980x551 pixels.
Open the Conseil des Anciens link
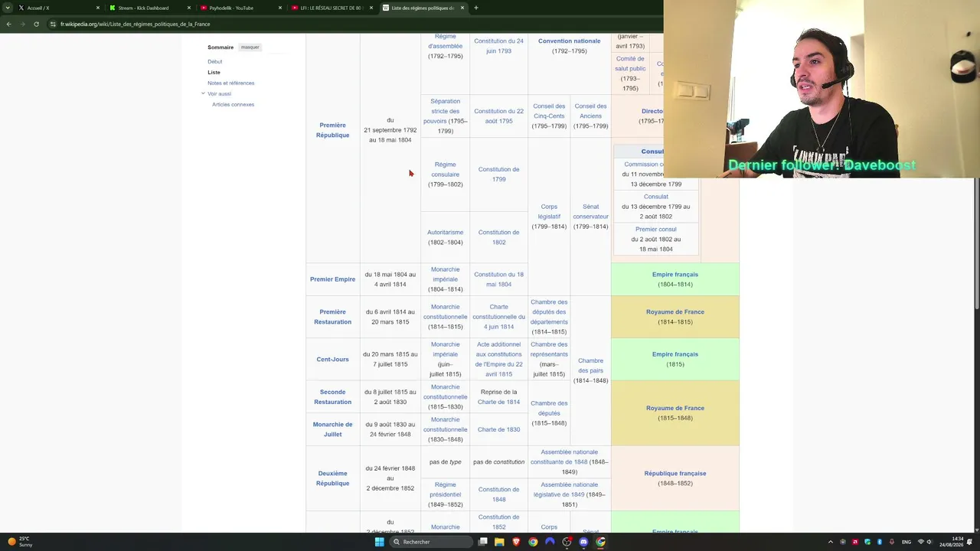(x=590, y=111)
